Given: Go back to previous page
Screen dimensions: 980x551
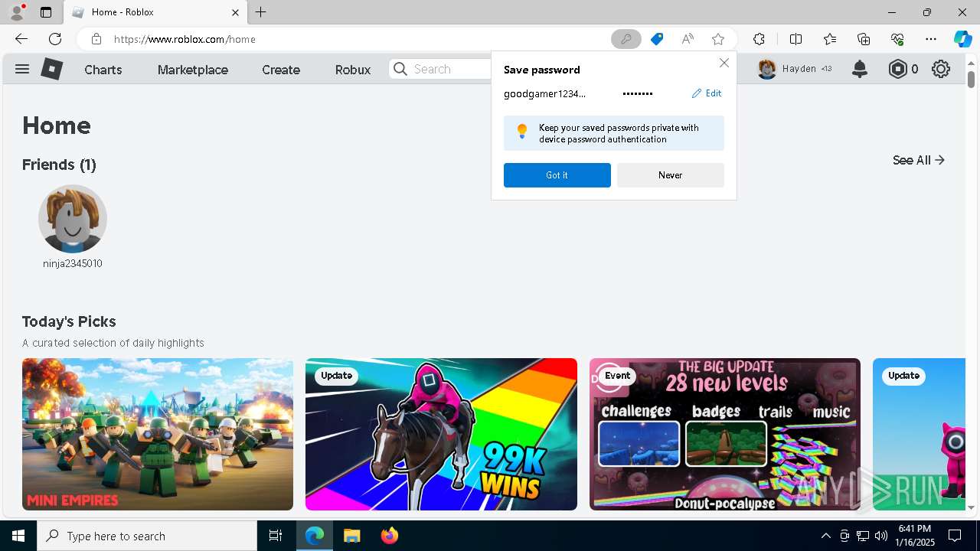Looking at the screenshot, I should [x=21, y=39].
